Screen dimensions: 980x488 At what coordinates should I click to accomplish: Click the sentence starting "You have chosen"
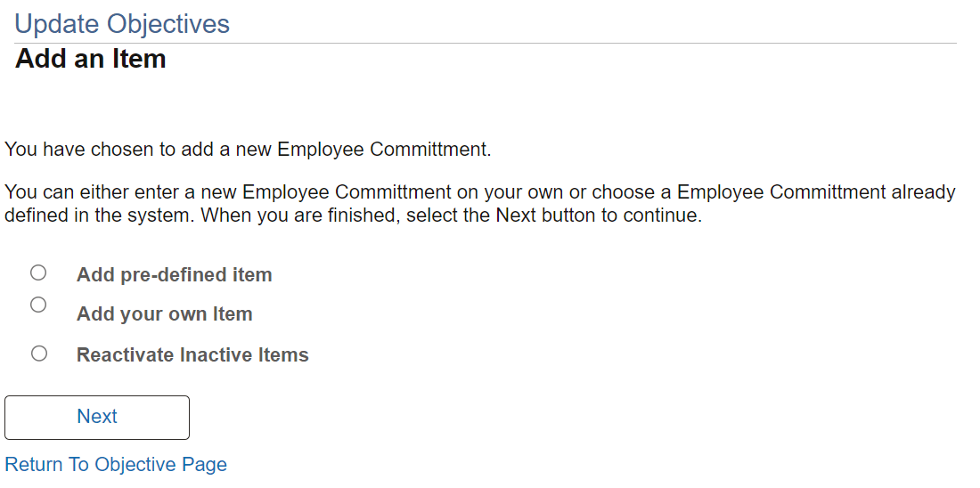click(248, 149)
